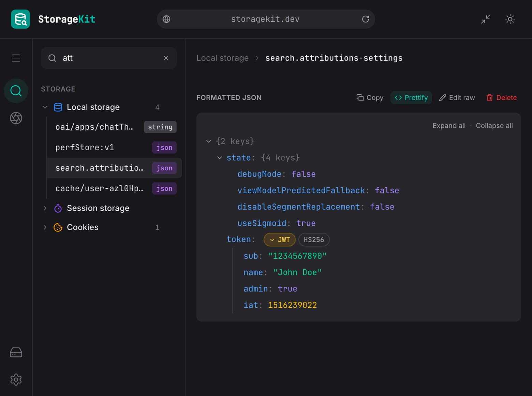Click the Cookies cookie icon
The width and height of the screenshot is (532, 396).
coord(58,227)
